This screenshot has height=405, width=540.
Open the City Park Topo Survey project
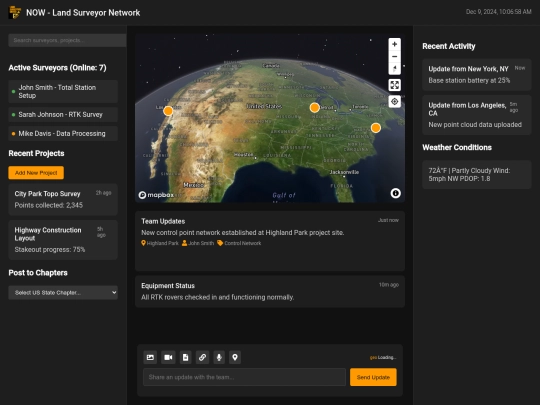(x=63, y=199)
